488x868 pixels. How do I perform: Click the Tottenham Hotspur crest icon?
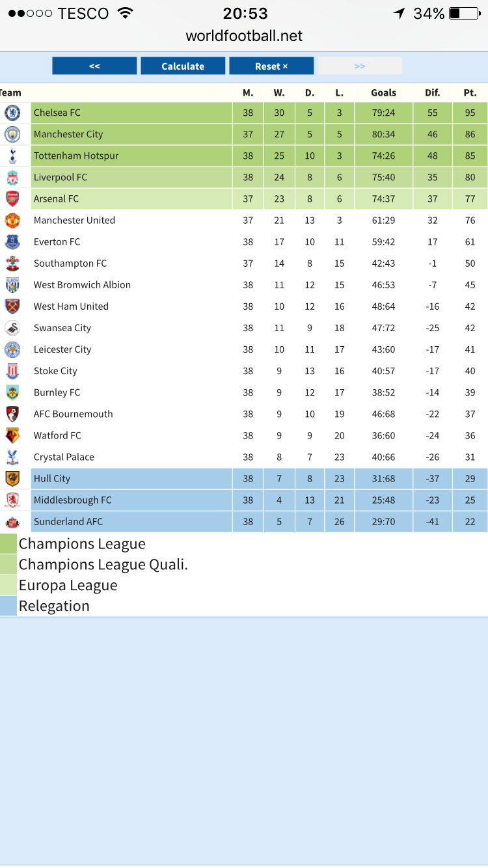[12, 156]
